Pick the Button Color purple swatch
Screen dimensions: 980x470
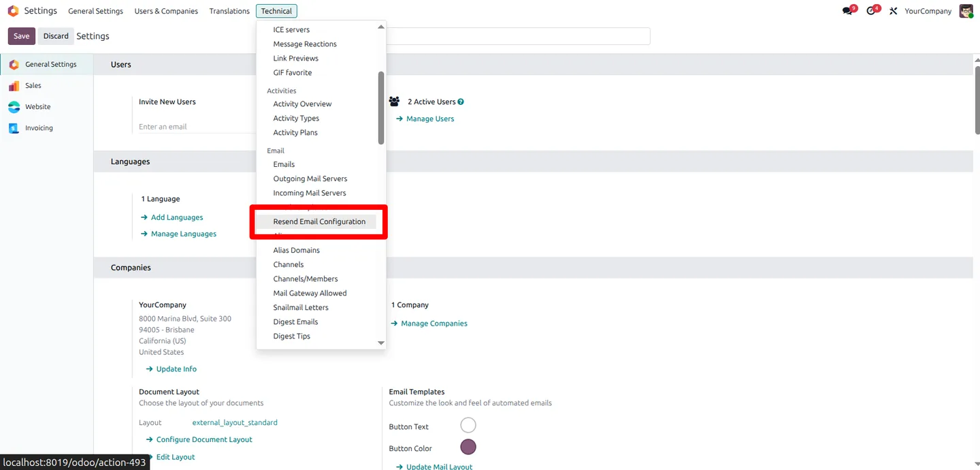coord(468,448)
